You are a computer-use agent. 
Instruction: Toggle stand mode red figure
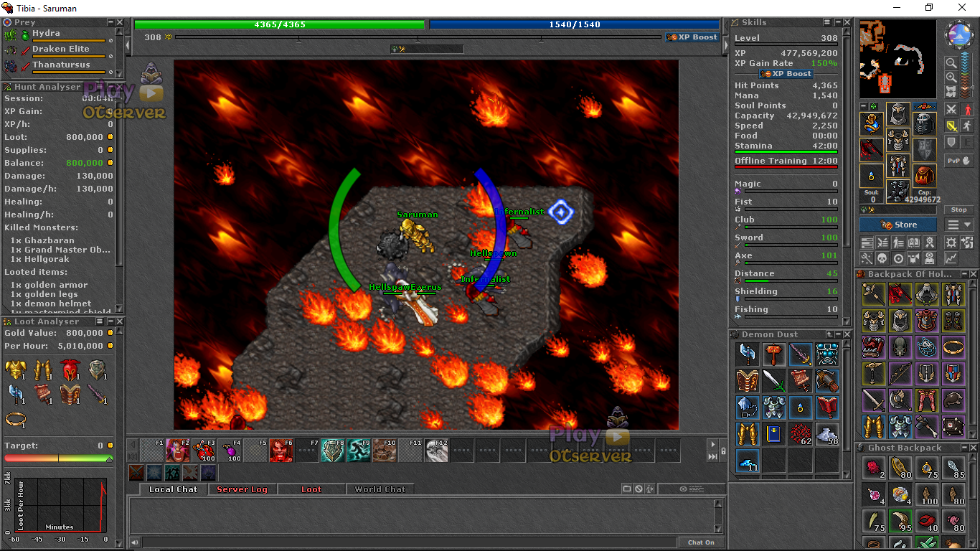click(x=967, y=110)
